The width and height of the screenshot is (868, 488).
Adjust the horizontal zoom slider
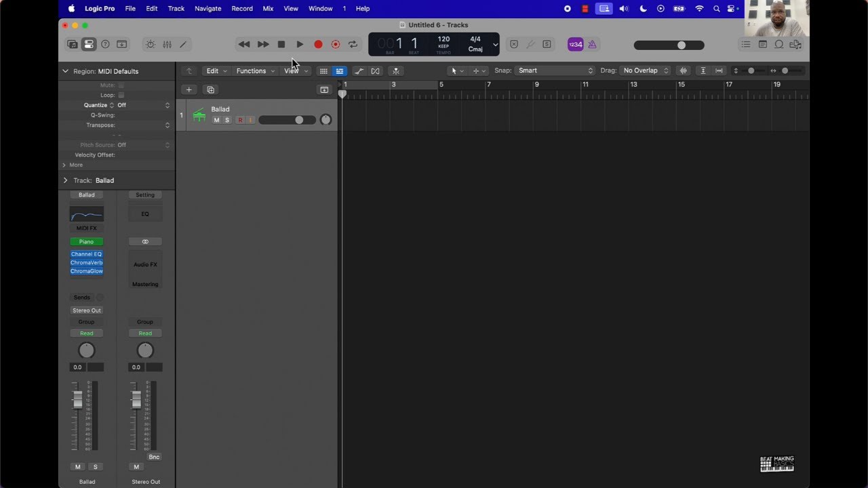point(785,71)
